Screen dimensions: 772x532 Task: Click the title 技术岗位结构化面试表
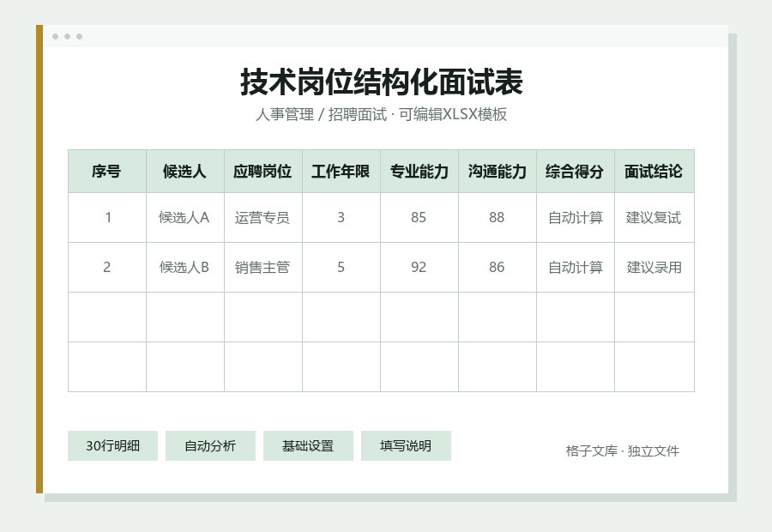click(x=382, y=82)
